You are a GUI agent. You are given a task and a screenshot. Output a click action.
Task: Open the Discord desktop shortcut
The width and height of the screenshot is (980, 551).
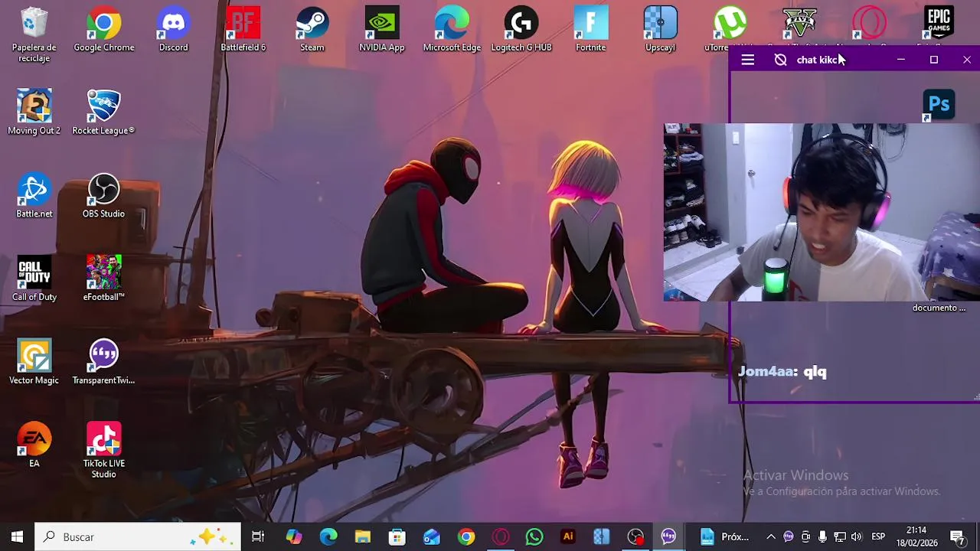click(173, 31)
